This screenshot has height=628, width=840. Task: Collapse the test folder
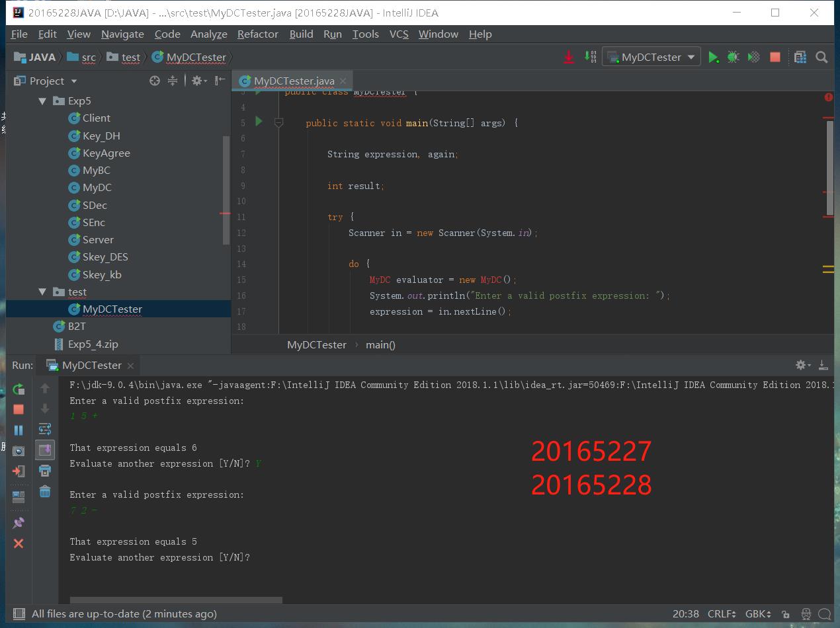click(x=42, y=292)
